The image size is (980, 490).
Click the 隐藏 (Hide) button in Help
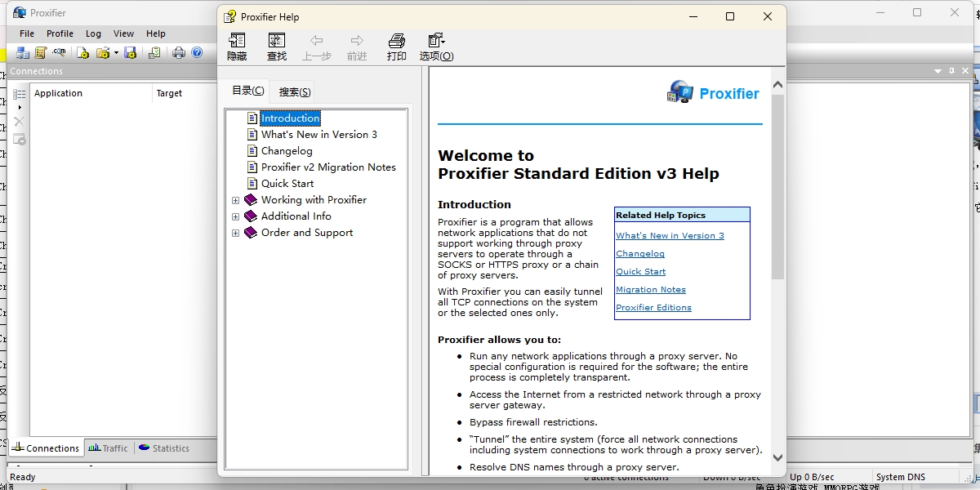(237, 47)
